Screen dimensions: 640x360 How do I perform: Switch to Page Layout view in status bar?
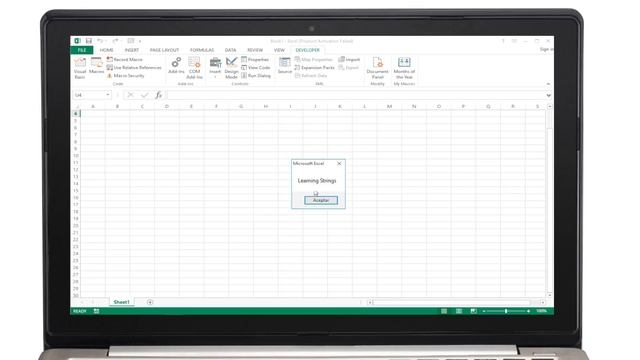[x=459, y=311]
